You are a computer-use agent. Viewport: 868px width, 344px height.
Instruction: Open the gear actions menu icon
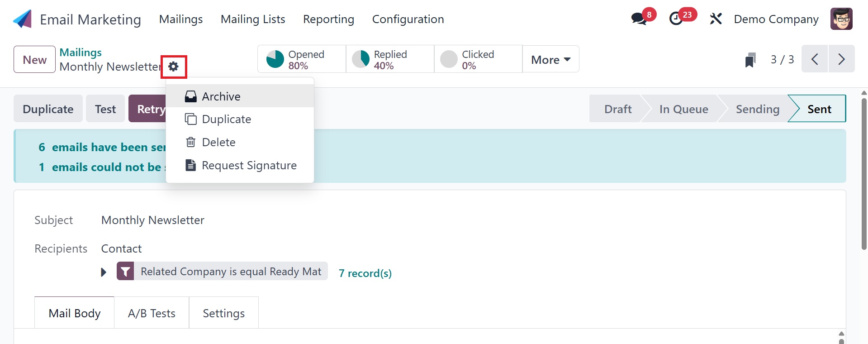coord(173,67)
